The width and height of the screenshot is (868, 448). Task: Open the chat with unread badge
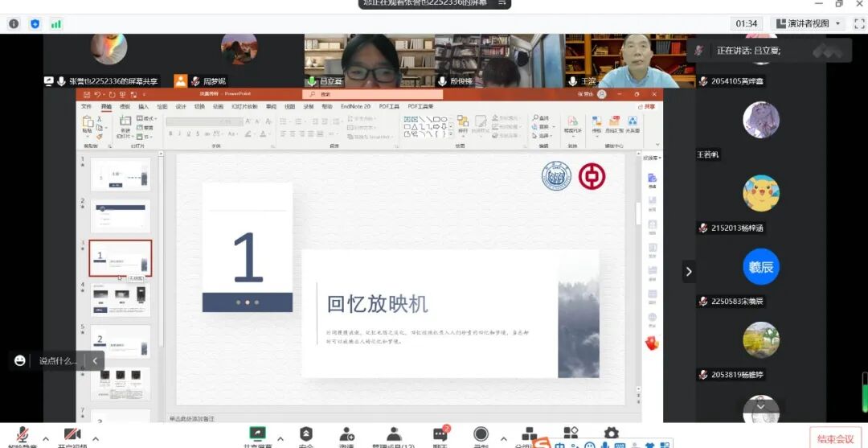pos(440,435)
